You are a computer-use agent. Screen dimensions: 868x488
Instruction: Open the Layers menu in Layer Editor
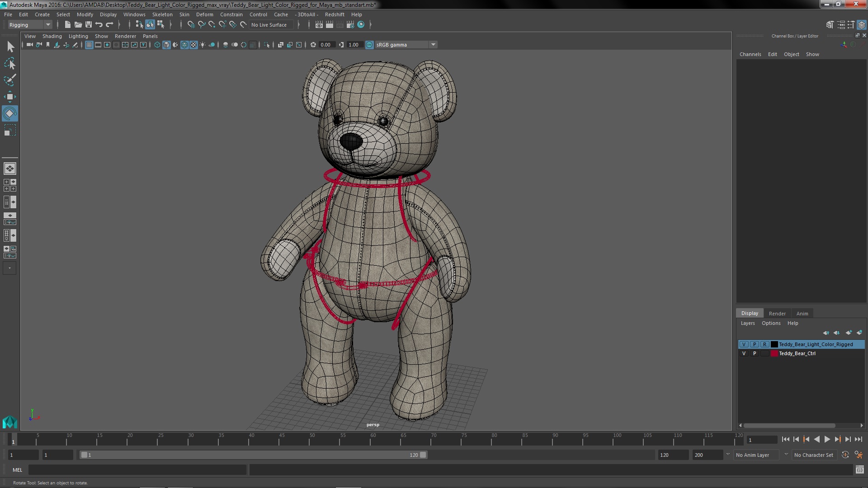(748, 323)
